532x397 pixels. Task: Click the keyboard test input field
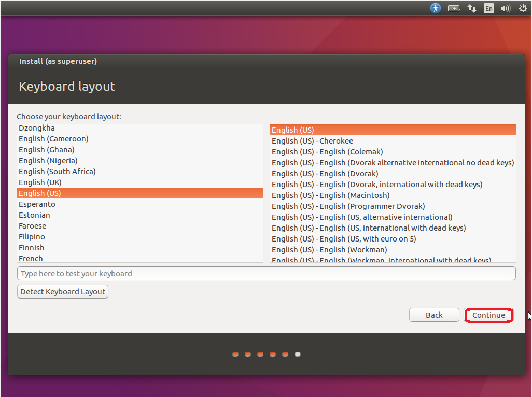pyautogui.click(x=266, y=274)
